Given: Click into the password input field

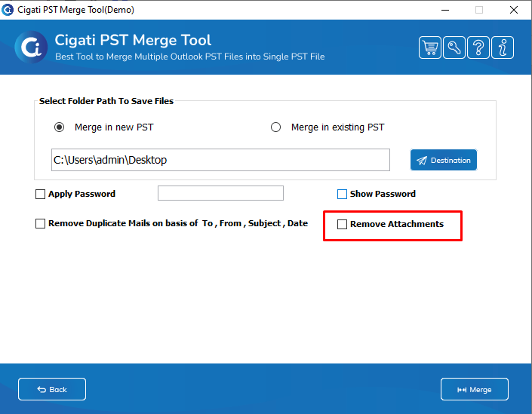Looking at the screenshot, I should point(220,193).
